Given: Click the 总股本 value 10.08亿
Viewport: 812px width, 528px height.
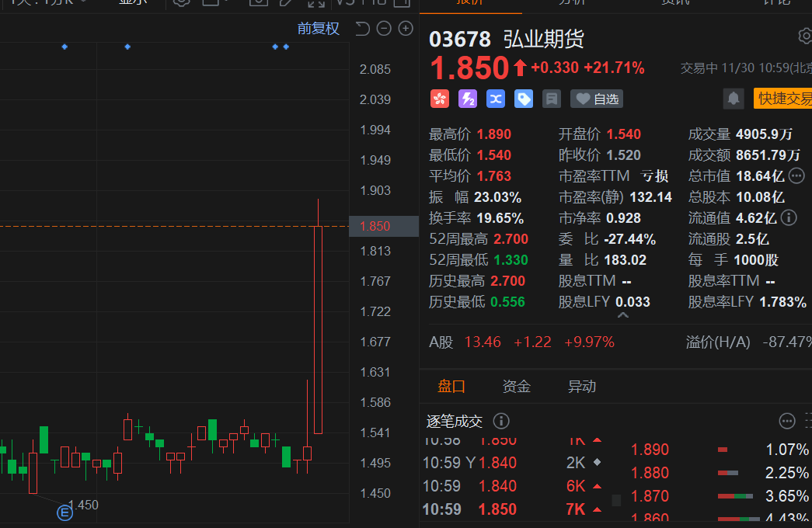Looking at the screenshot, I should pos(760,197).
